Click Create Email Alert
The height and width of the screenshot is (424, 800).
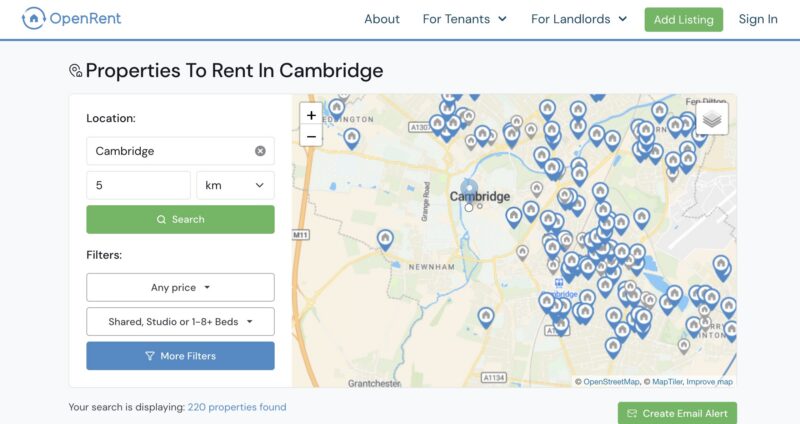tap(677, 413)
